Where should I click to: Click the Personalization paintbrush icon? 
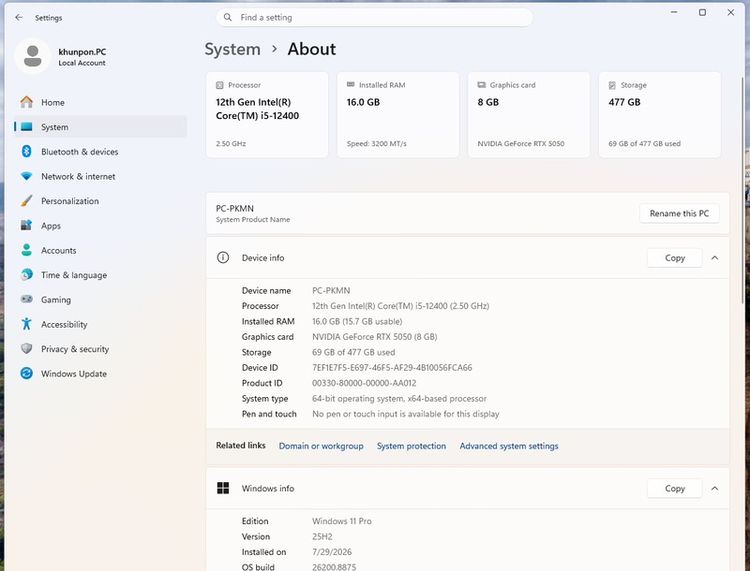27,201
